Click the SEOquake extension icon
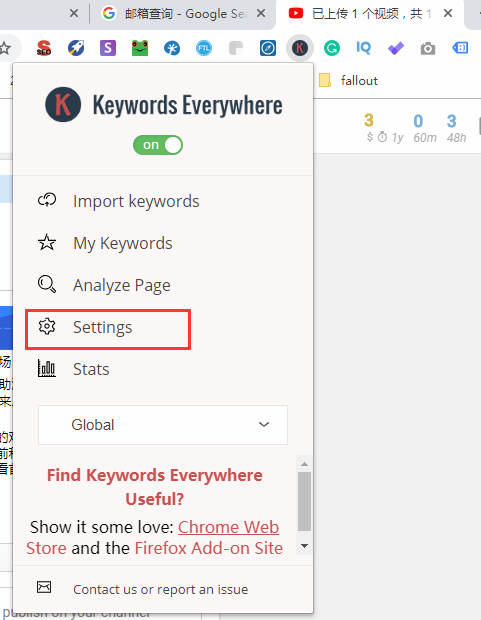Screen dimensions: 481x620 (x=44, y=48)
